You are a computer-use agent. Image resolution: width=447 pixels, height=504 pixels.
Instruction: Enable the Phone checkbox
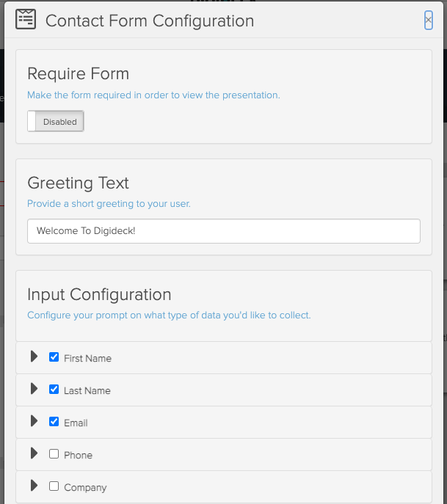pyautogui.click(x=54, y=454)
